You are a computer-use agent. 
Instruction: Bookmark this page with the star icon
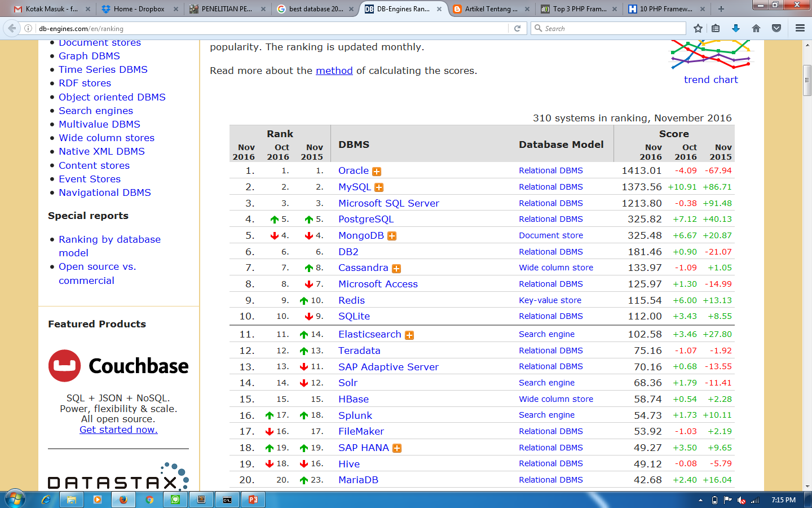698,28
